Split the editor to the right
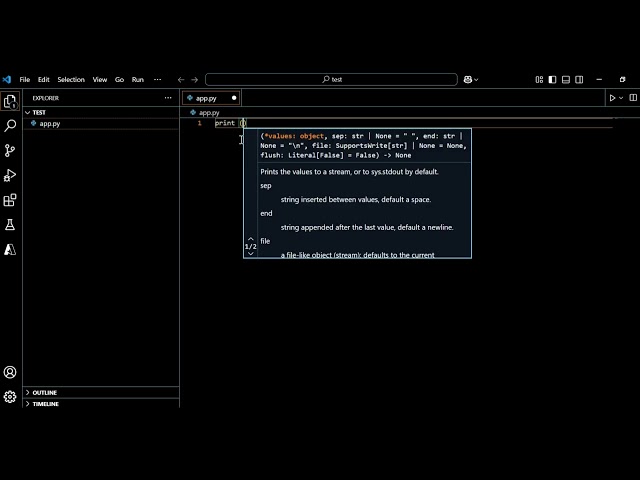640x480 pixels. (x=633, y=98)
